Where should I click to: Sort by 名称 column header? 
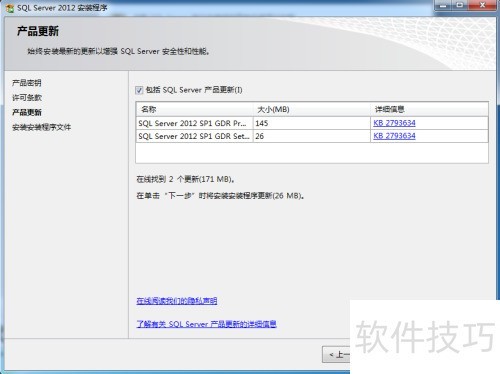point(195,109)
